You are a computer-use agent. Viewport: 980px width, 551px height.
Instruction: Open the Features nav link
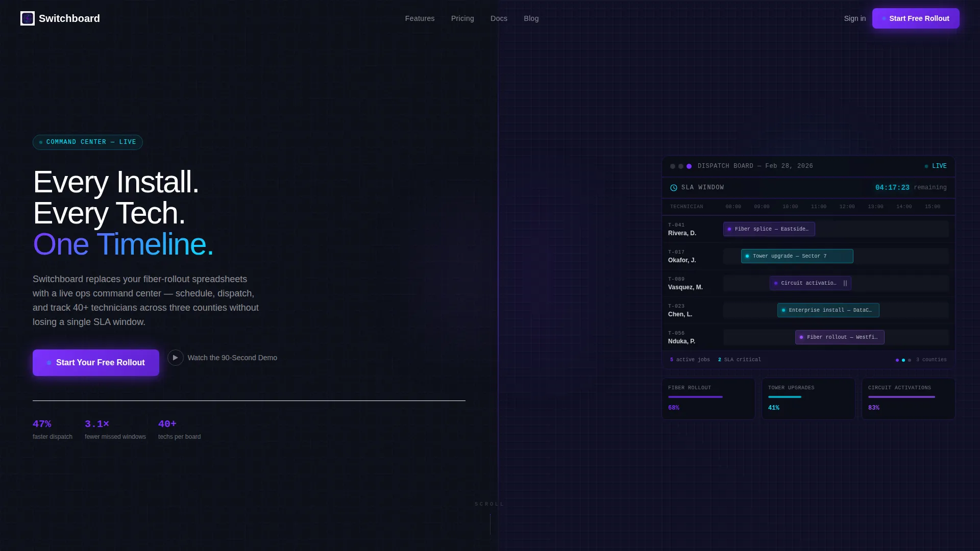(420, 18)
